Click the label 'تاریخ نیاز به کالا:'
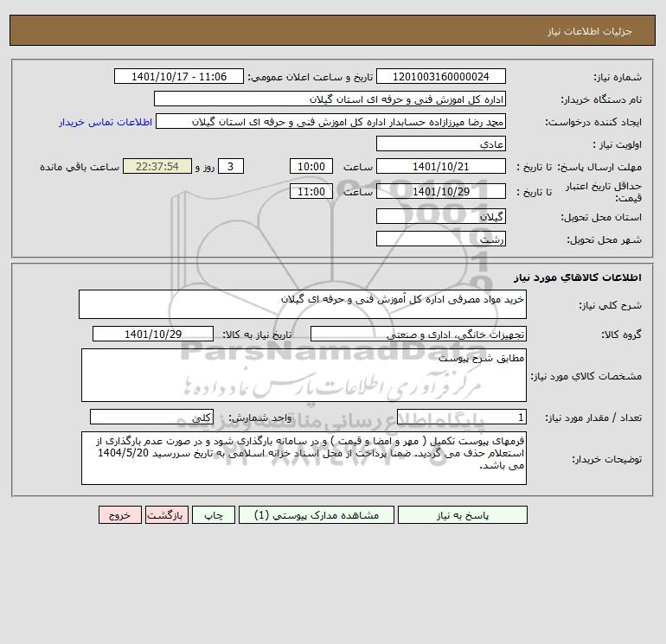The width and height of the screenshot is (666, 644). pos(257,335)
